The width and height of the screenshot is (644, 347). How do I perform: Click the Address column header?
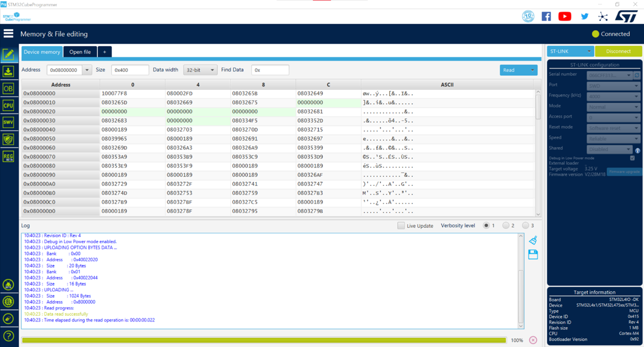(x=61, y=84)
